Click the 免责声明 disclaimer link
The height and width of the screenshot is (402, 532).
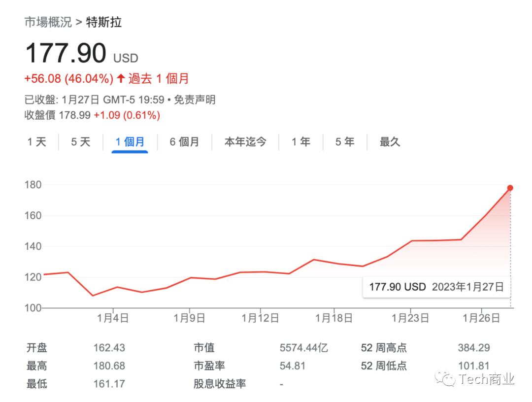[195, 100]
